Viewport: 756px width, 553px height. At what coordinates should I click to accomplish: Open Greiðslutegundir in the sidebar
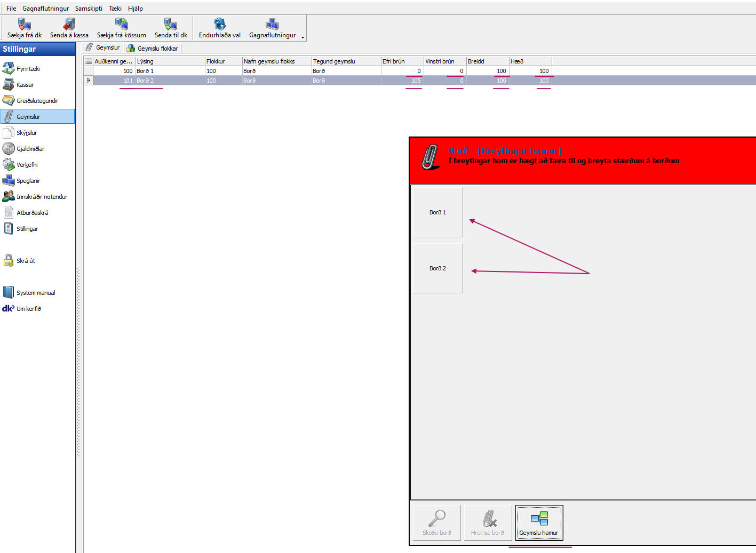[37, 101]
